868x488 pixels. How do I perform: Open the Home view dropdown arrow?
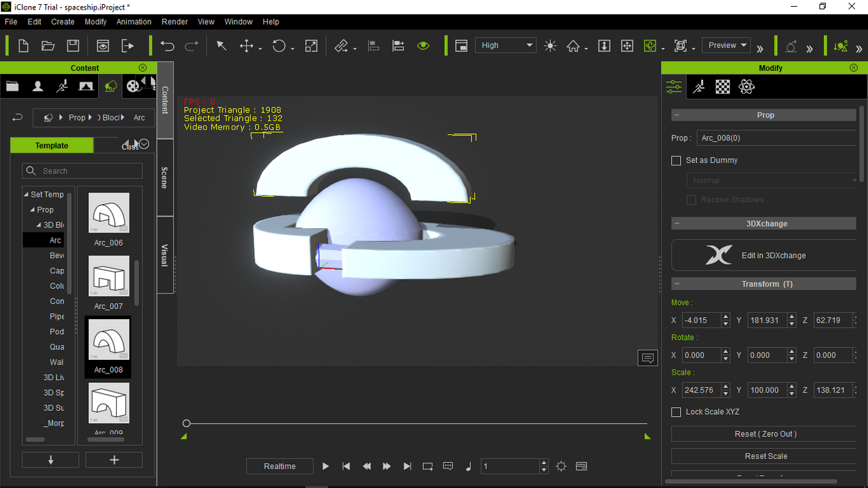[x=587, y=48]
